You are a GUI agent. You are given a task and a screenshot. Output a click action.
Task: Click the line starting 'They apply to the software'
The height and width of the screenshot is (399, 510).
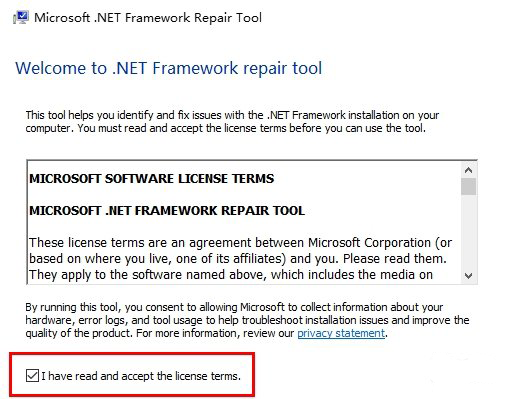coord(231,275)
